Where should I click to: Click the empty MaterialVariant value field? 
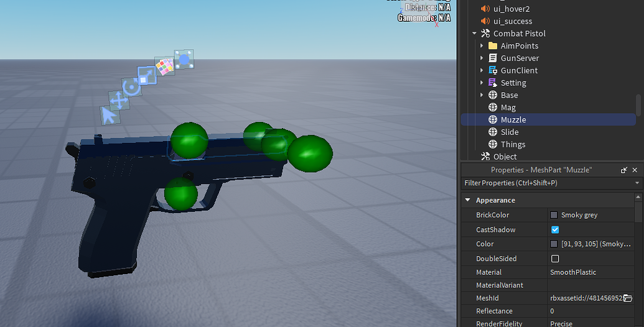[590, 285]
